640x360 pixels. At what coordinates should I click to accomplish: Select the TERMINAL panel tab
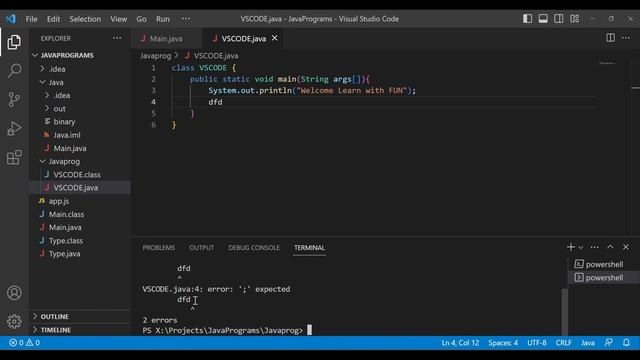pyautogui.click(x=309, y=248)
